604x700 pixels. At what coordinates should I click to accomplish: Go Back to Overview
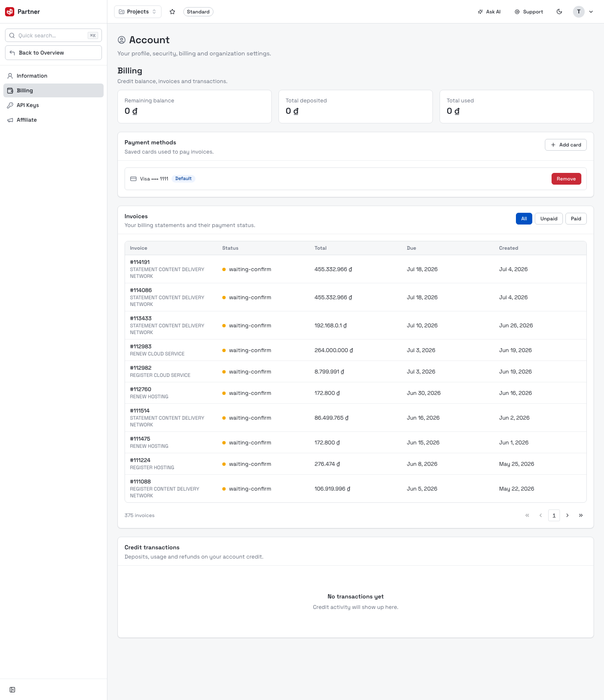click(x=53, y=53)
